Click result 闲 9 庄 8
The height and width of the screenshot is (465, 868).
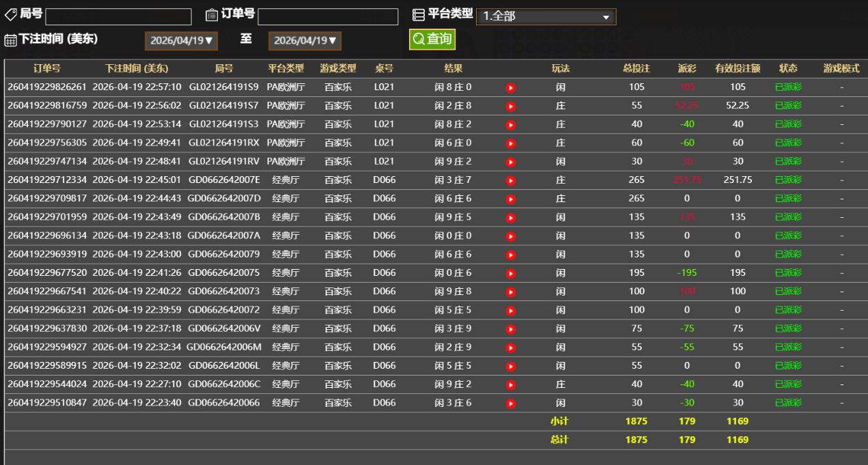click(x=453, y=292)
